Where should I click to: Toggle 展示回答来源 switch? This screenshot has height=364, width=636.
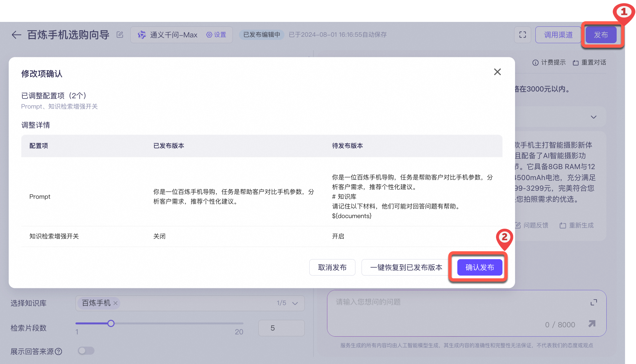[x=86, y=351]
